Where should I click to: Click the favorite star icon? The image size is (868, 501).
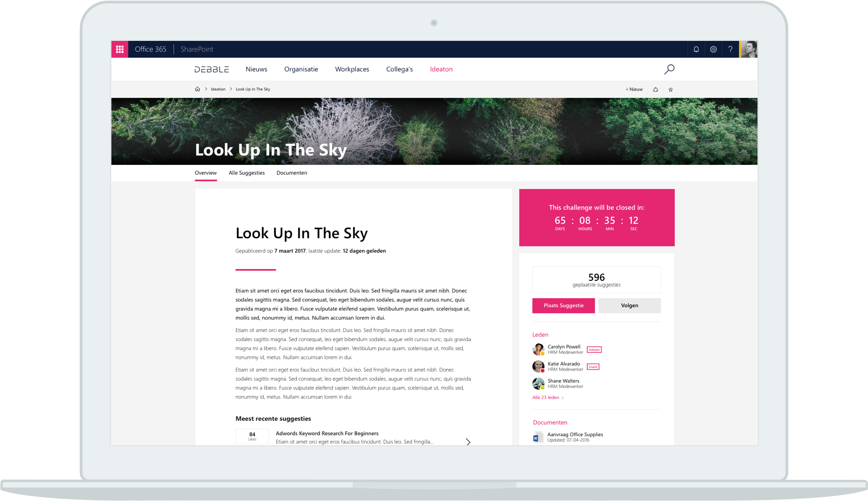click(x=670, y=89)
